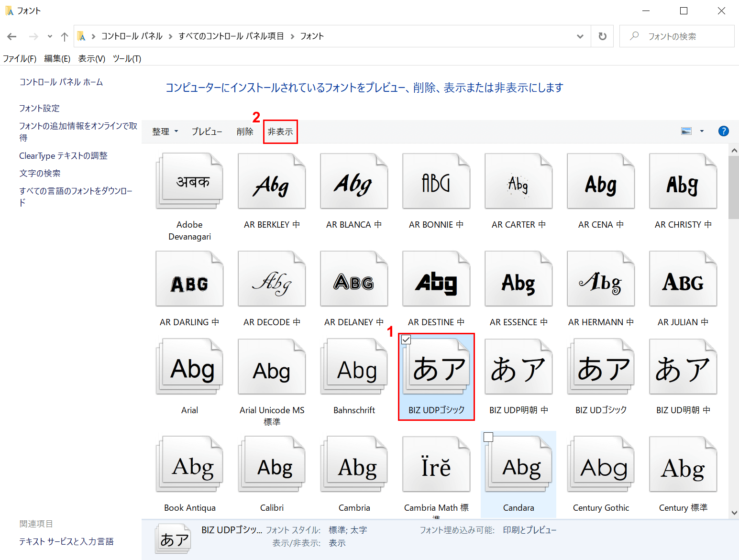Screen dimensions: 739x560
Task: Select the Adobe Devanagari font icon
Action: point(189,181)
